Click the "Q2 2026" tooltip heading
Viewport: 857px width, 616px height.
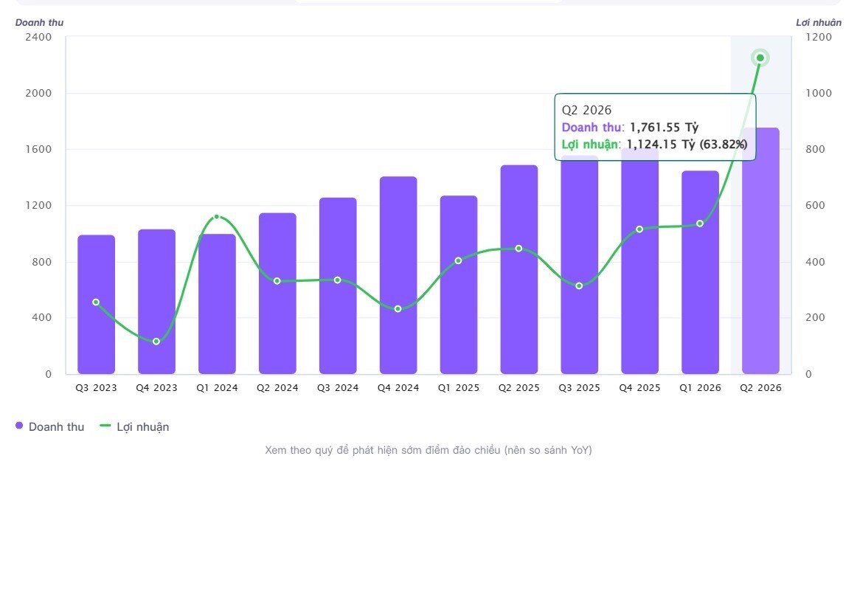click(x=586, y=111)
